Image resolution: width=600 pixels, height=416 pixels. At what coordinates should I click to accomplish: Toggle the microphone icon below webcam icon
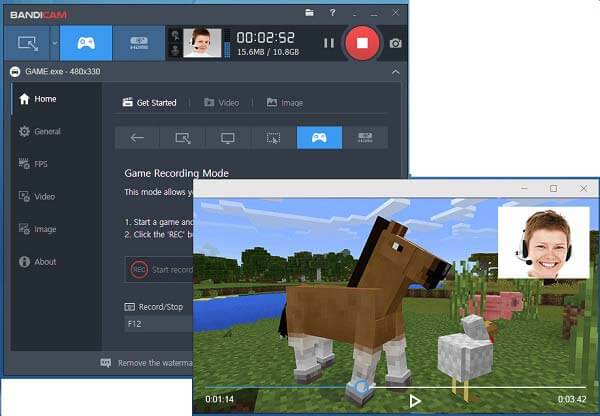click(x=175, y=50)
